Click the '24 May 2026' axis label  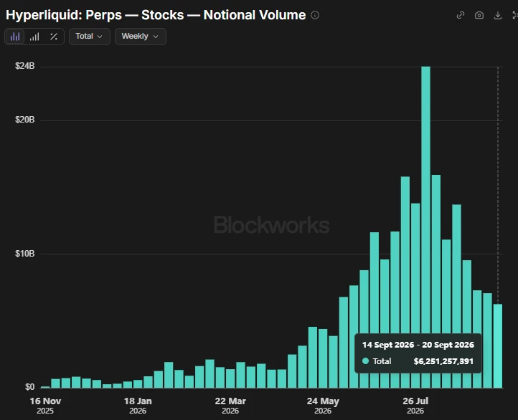pos(323,406)
